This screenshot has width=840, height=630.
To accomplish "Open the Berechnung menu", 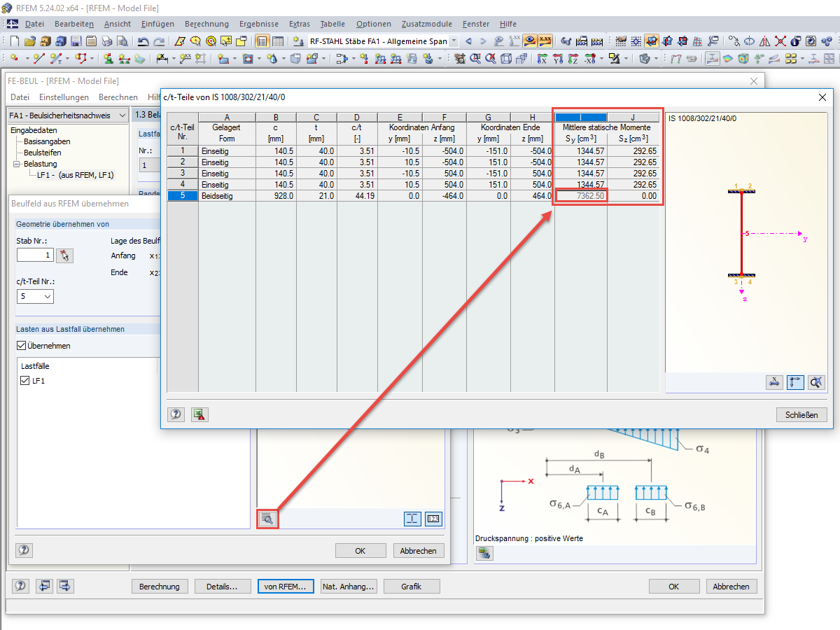I will pos(206,24).
